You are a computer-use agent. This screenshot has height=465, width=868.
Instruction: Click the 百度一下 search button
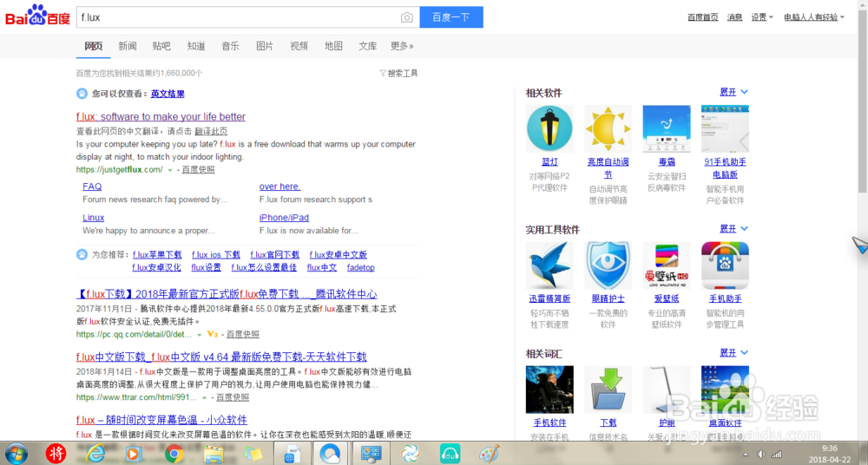[x=451, y=17]
